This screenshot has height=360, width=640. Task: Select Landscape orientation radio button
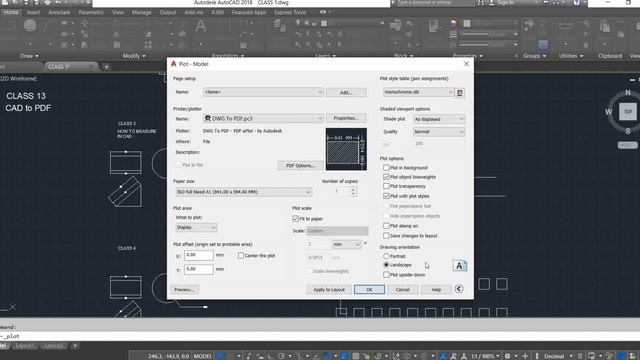pos(386,265)
